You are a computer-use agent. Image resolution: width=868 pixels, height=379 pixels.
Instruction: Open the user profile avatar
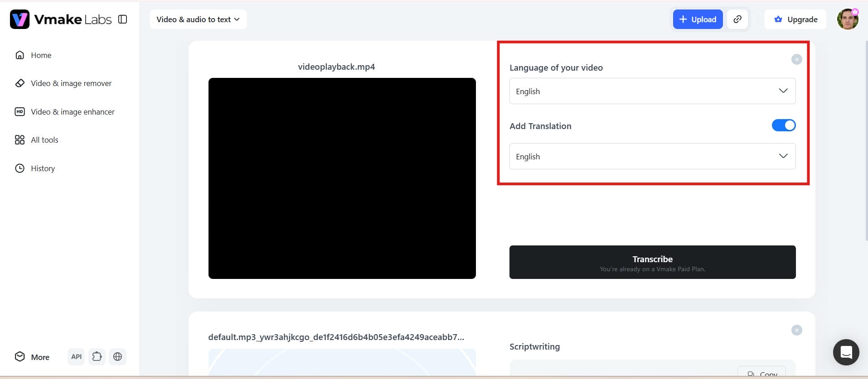(848, 19)
